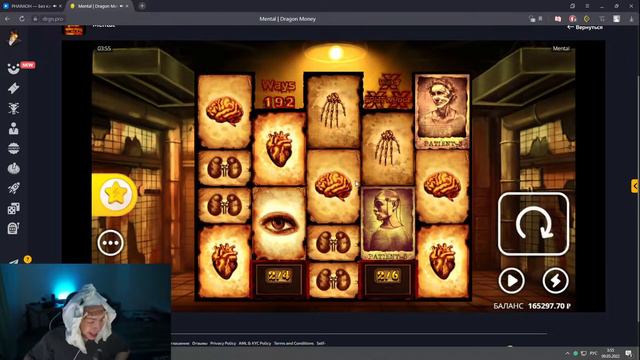640x360 pixels.
Task: Open the browser menu icon in the title bar
Action: pyautogui.click(x=587, y=6)
